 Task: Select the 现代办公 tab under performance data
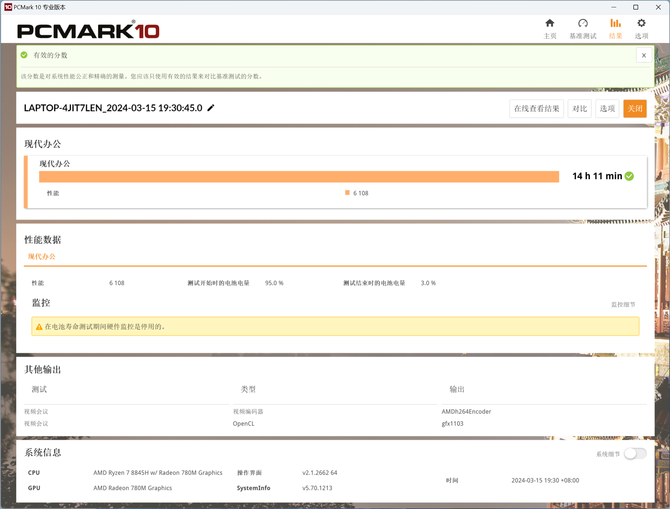point(41,256)
